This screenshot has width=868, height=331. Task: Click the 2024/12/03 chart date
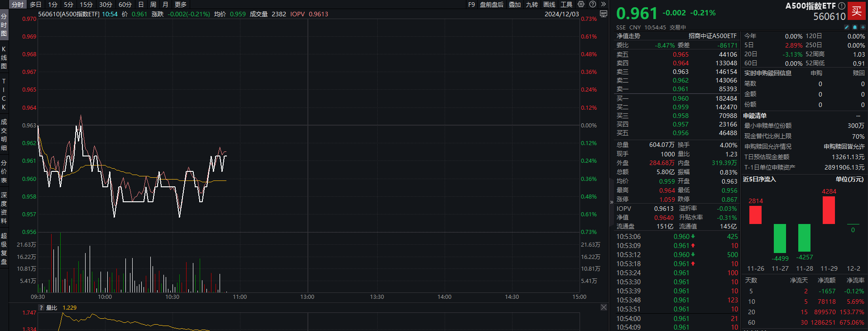click(x=561, y=14)
